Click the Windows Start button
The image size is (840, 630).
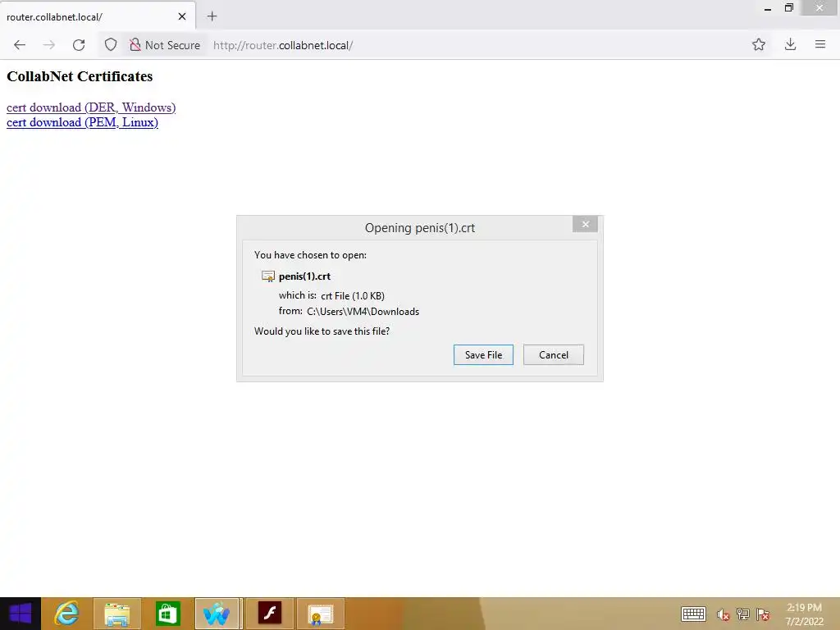coord(21,614)
